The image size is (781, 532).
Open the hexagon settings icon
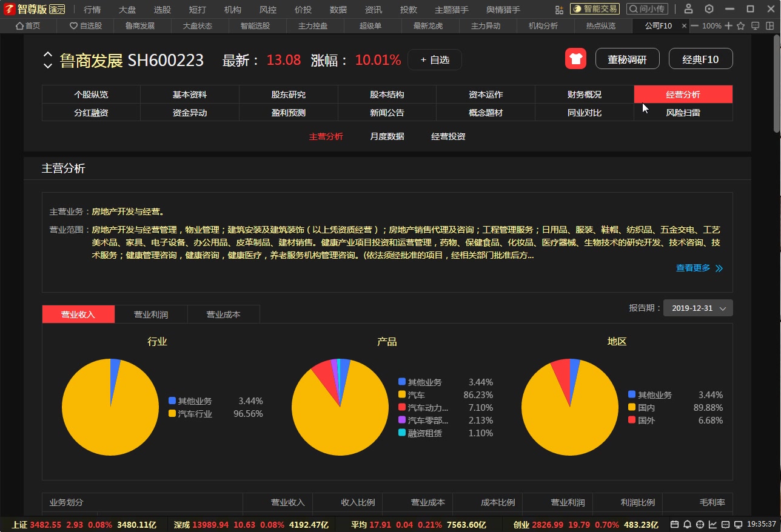[x=709, y=9]
